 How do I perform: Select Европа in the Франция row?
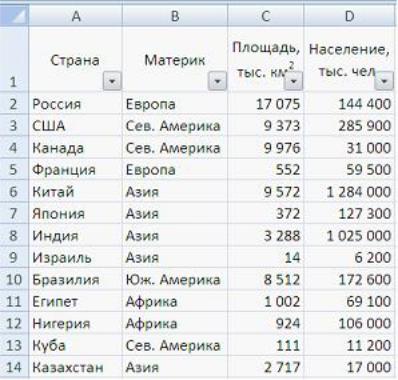pyautogui.click(x=175, y=169)
